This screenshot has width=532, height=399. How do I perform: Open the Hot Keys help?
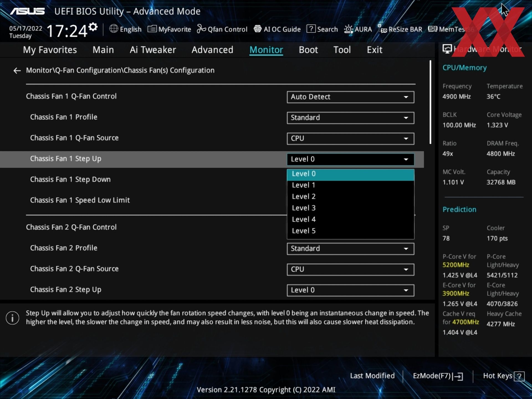click(x=503, y=376)
